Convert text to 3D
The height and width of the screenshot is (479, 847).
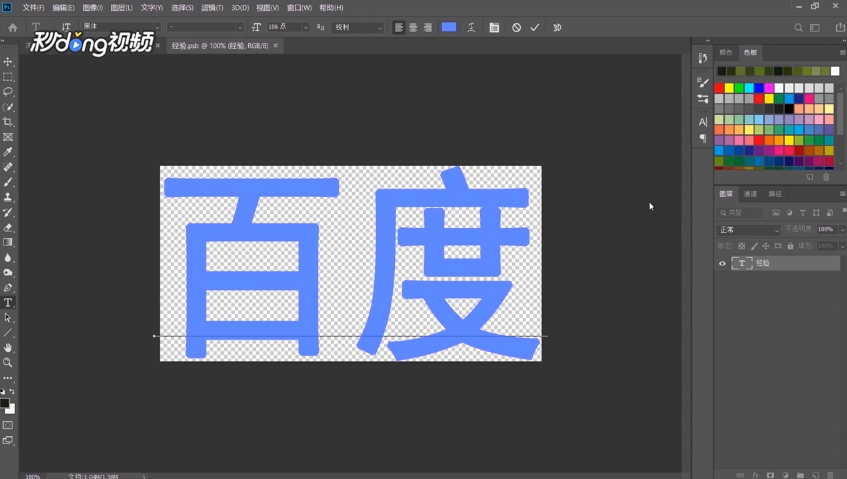pyautogui.click(x=557, y=28)
